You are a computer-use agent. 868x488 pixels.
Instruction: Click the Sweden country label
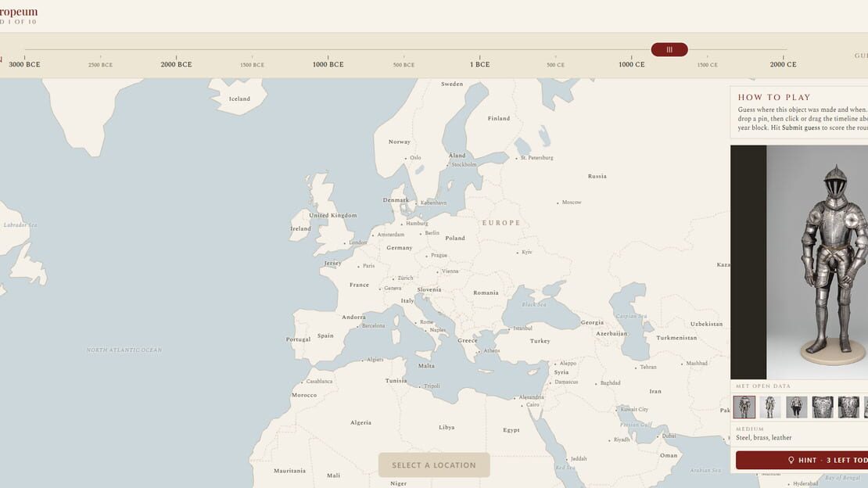click(x=452, y=84)
